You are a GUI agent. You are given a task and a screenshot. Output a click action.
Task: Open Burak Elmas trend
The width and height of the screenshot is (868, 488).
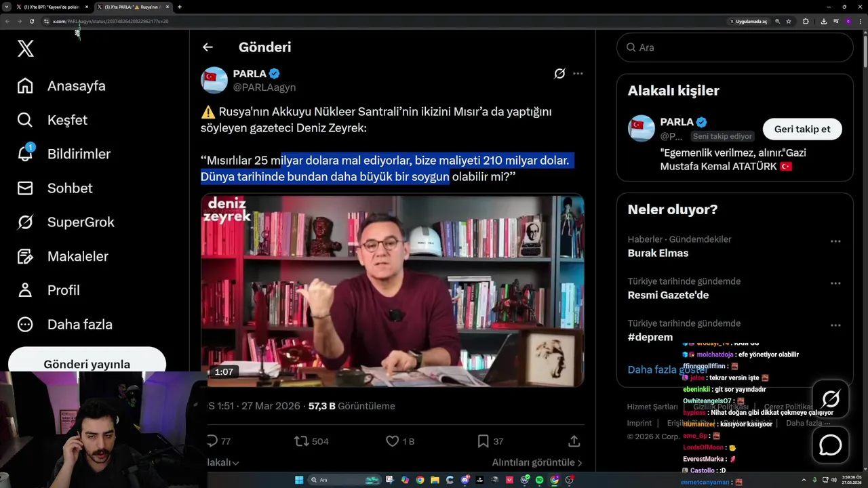[x=658, y=253]
